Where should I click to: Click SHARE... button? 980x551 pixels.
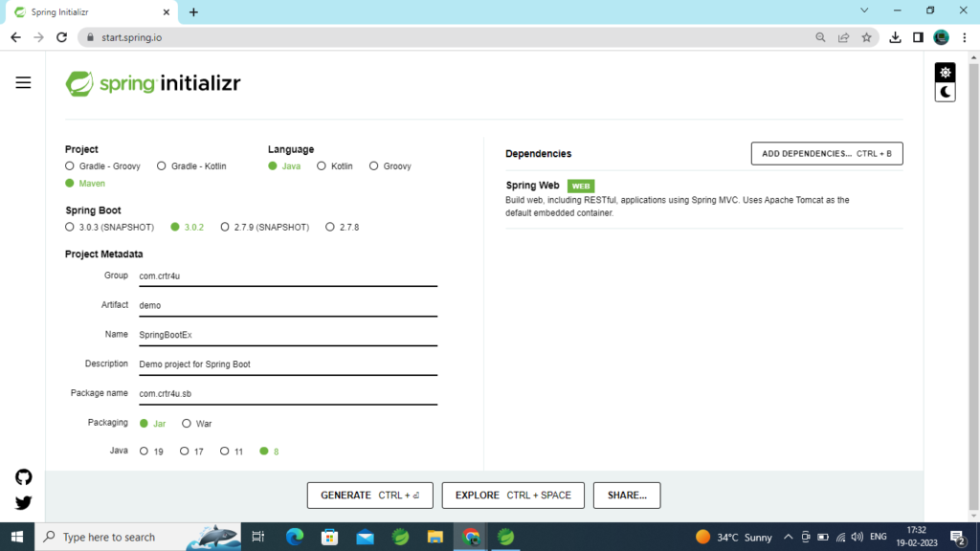pyautogui.click(x=627, y=496)
